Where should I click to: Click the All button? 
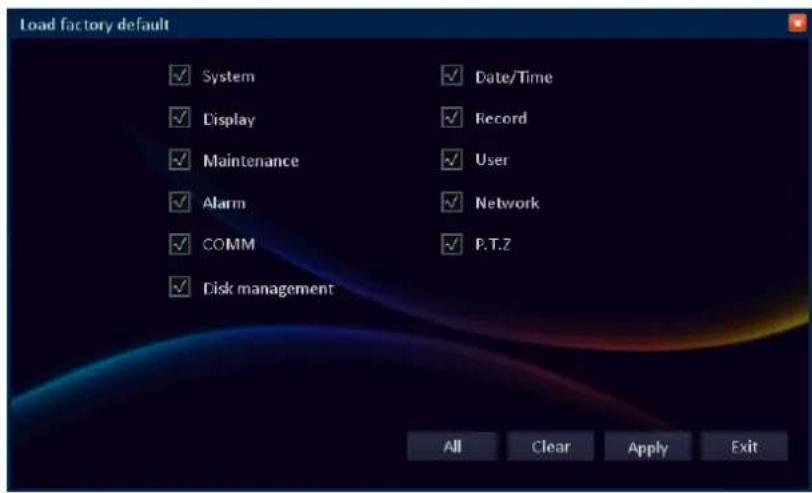coord(452,446)
